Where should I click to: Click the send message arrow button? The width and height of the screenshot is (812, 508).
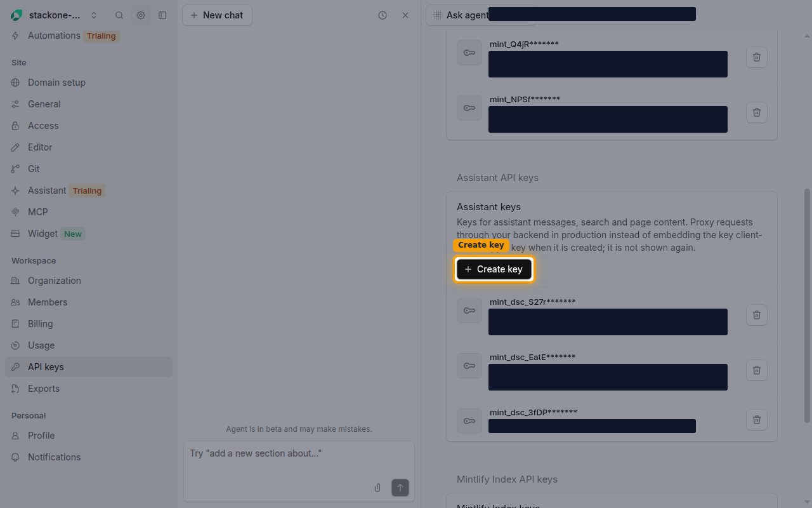(x=400, y=488)
